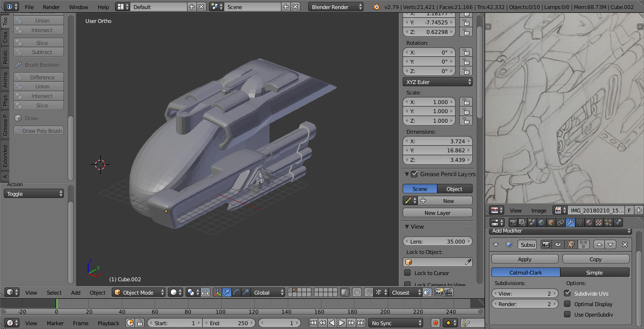Viewport: 644px width, 329px height.
Task: Add a new screen layout with plus icon
Action: click(192, 7)
